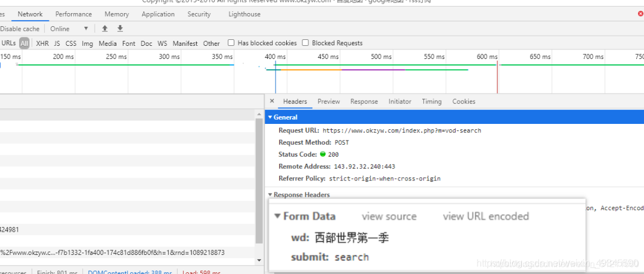The image size is (644, 274).
Task: Toggle Has blocked cookies checkbox
Action: pos(231,43)
